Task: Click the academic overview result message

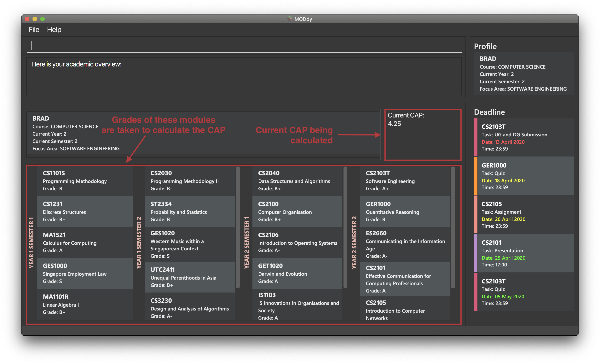Action: 77,64
